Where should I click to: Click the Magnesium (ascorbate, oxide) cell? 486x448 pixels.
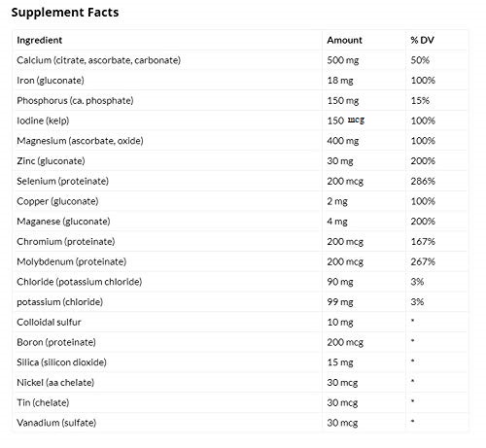167,141
